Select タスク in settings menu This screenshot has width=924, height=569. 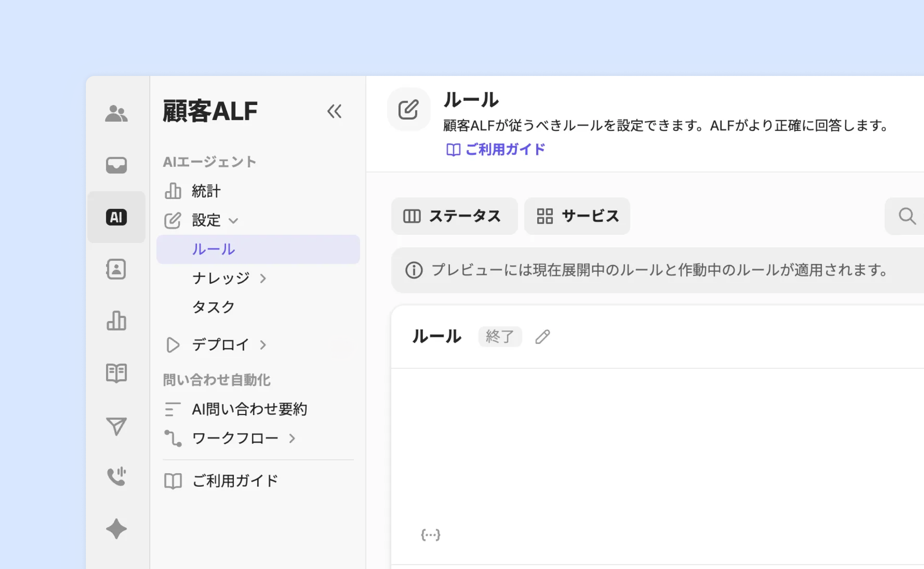point(213,308)
